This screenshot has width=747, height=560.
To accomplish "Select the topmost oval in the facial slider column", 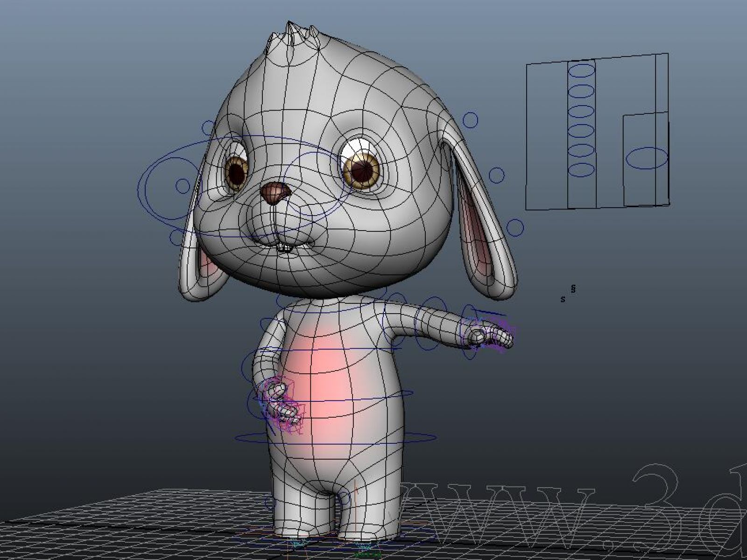I will pyautogui.click(x=581, y=71).
